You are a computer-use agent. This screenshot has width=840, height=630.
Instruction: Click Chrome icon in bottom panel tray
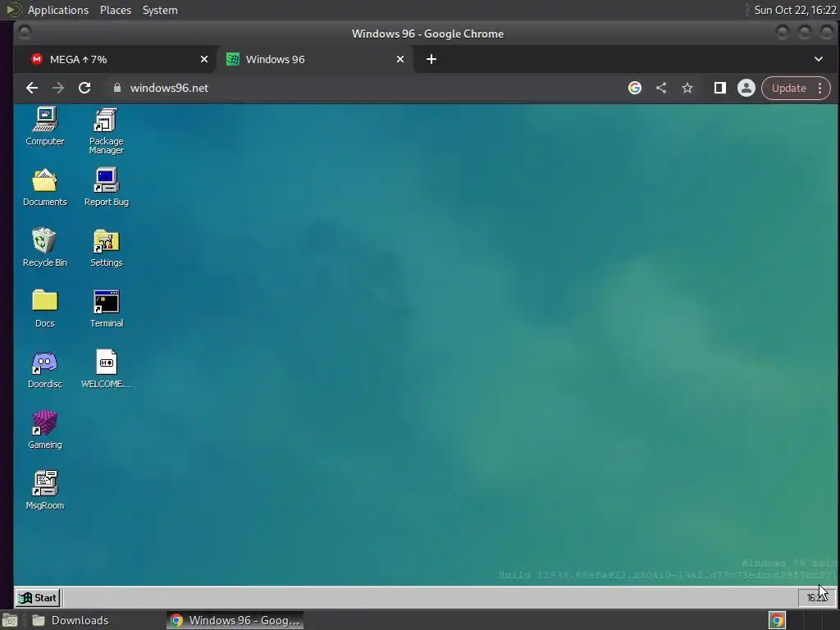pos(777,620)
